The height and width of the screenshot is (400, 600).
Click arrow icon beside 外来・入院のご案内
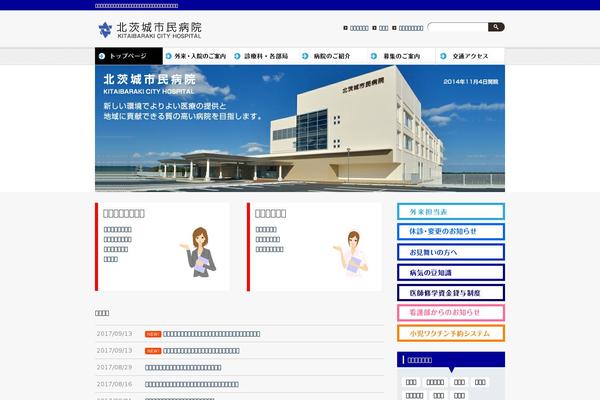pyautogui.click(x=168, y=56)
